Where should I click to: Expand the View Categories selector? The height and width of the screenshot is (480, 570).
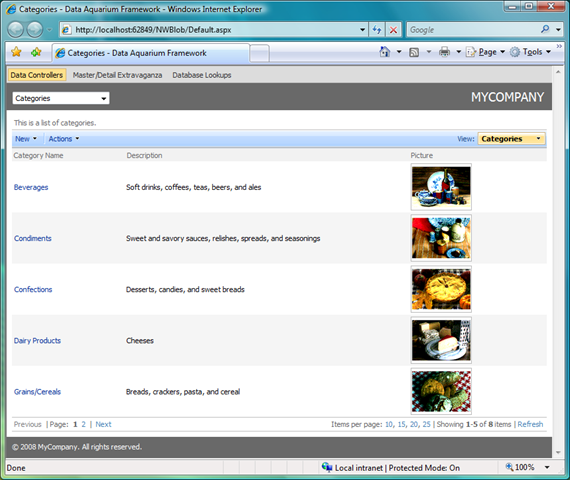pos(511,139)
